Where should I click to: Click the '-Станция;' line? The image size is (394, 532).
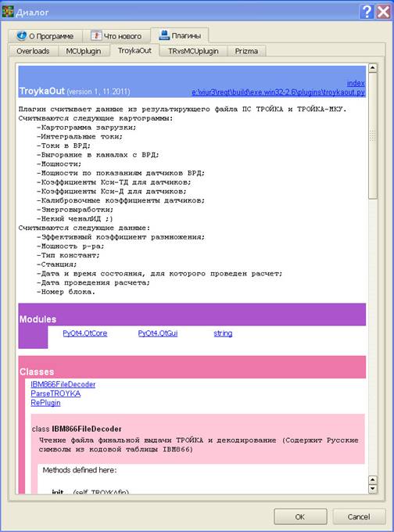click(57, 264)
